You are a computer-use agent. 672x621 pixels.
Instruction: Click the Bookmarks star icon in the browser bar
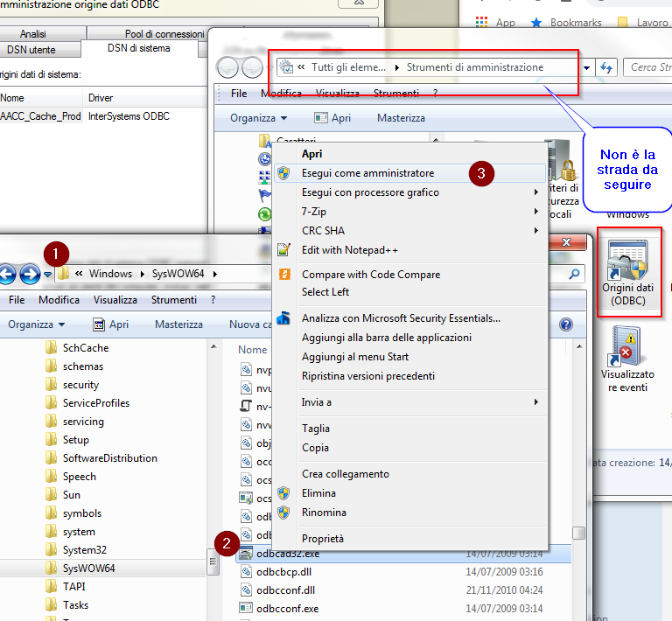pyautogui.click(x=536, y=22)
